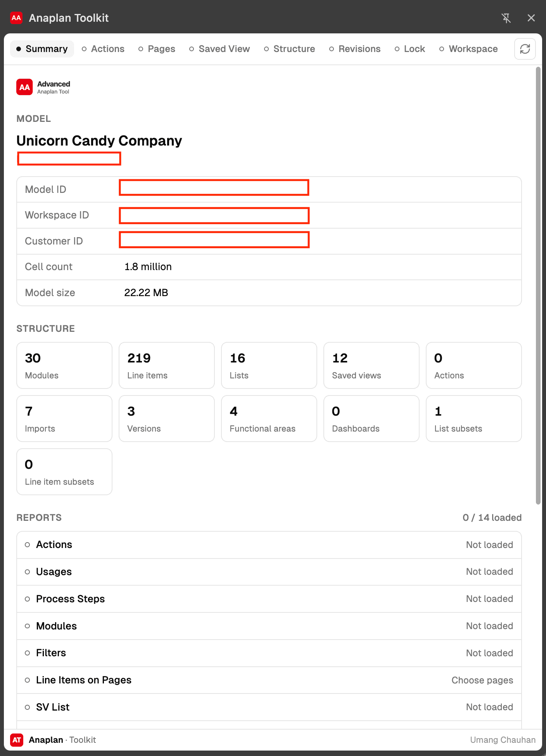Load the Process Steps report

(x=269, y=599)
